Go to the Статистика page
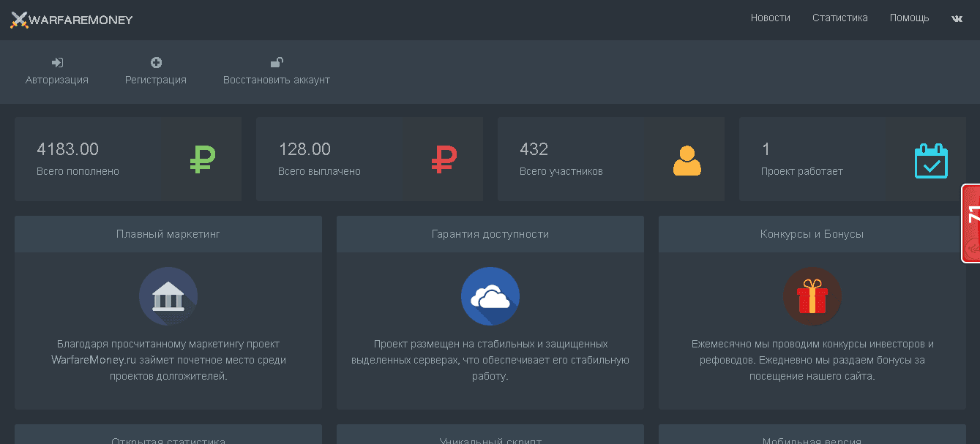 [839, 18]
